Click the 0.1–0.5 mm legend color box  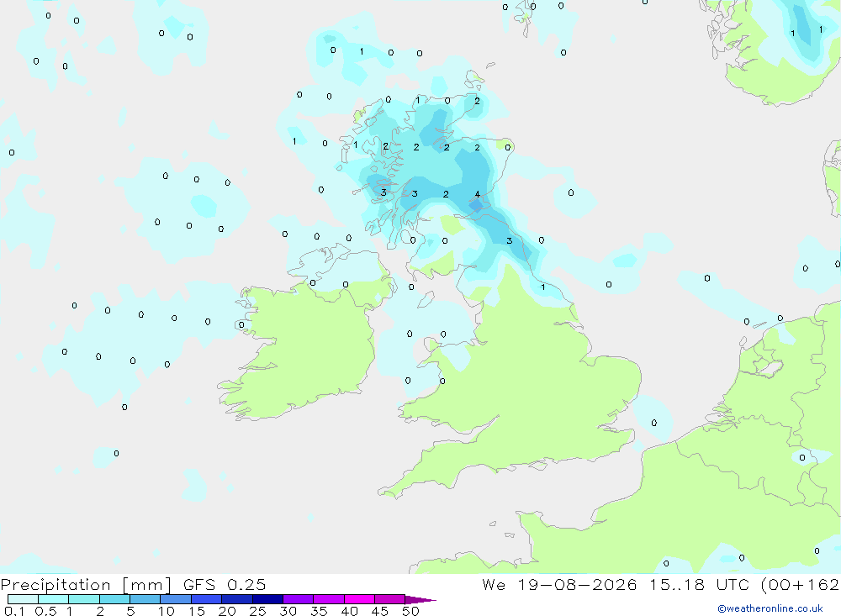pyautogui.click(x=23, y=599)
